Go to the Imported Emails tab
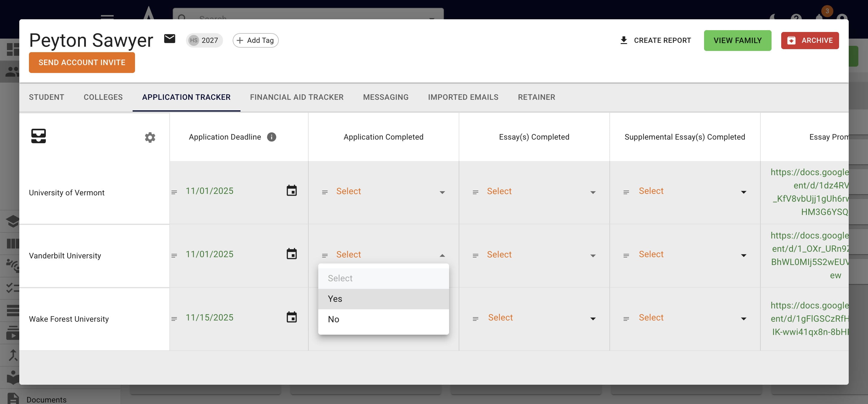868x404 pixels. [x=463, y=97]
